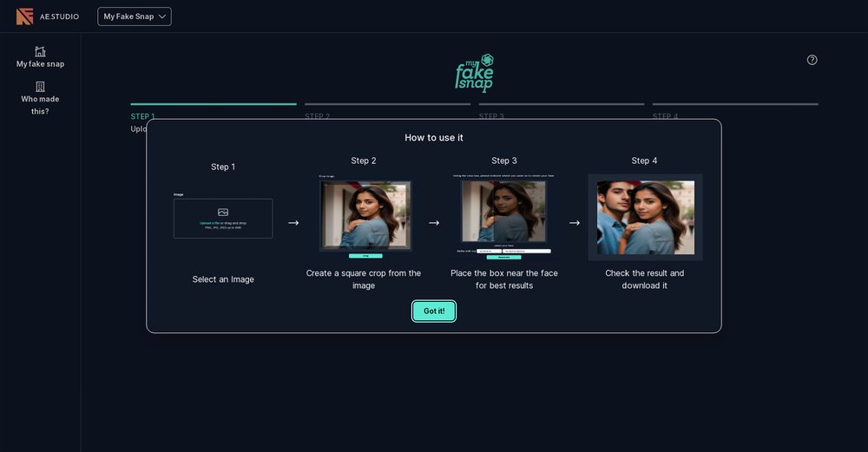
Task: Click the my fake snap center logo
Action: (x=474, y=73)
